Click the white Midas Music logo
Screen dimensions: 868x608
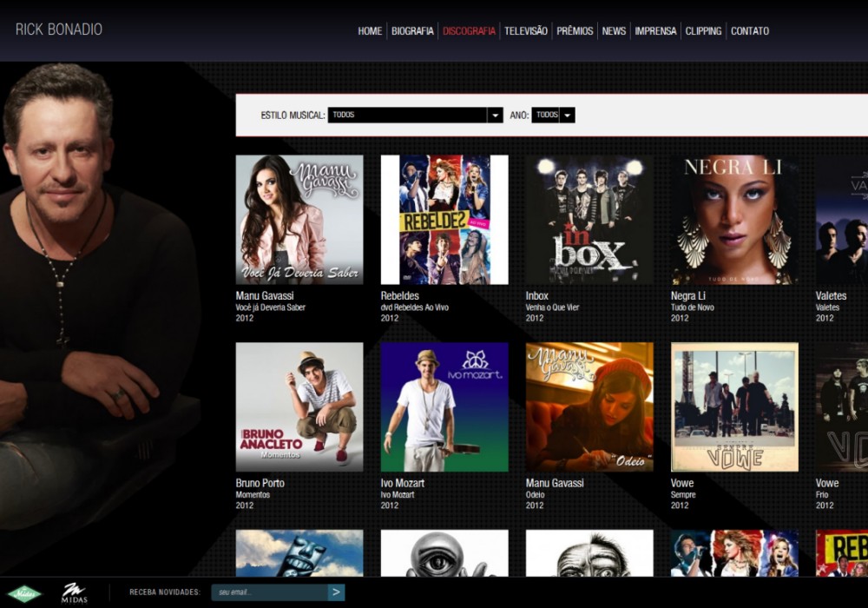(74, 593)
